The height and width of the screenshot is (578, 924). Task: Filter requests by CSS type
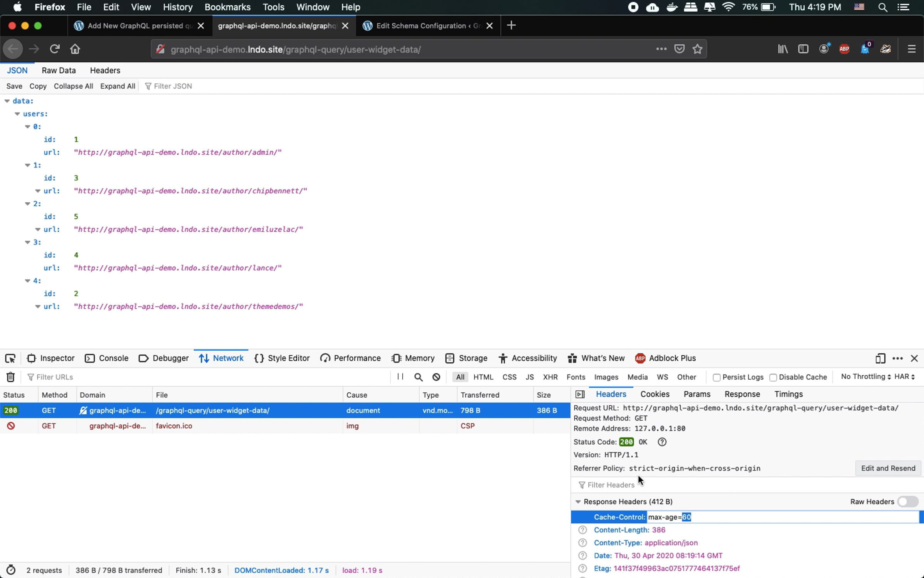(509, 377)
